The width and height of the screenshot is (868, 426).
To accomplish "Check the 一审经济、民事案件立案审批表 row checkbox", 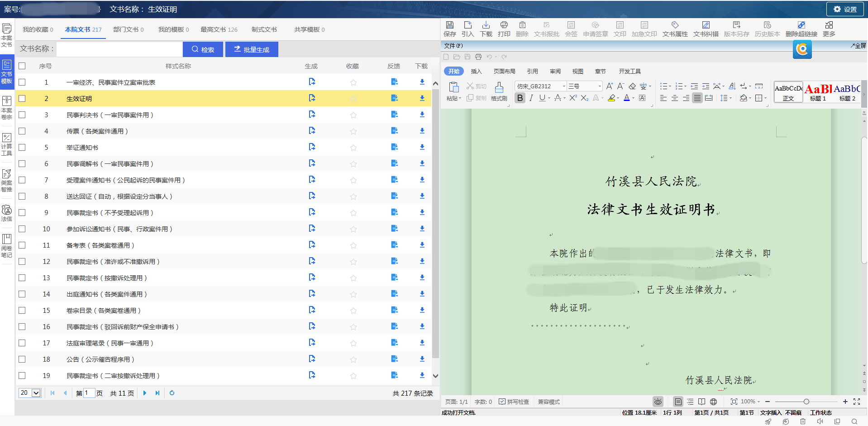I will point(22,82).
